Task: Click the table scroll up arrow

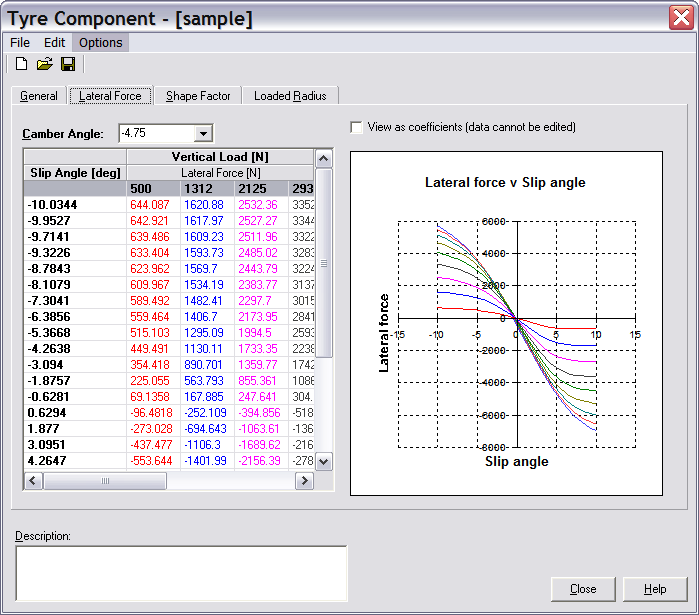Action: coord(324,159)
